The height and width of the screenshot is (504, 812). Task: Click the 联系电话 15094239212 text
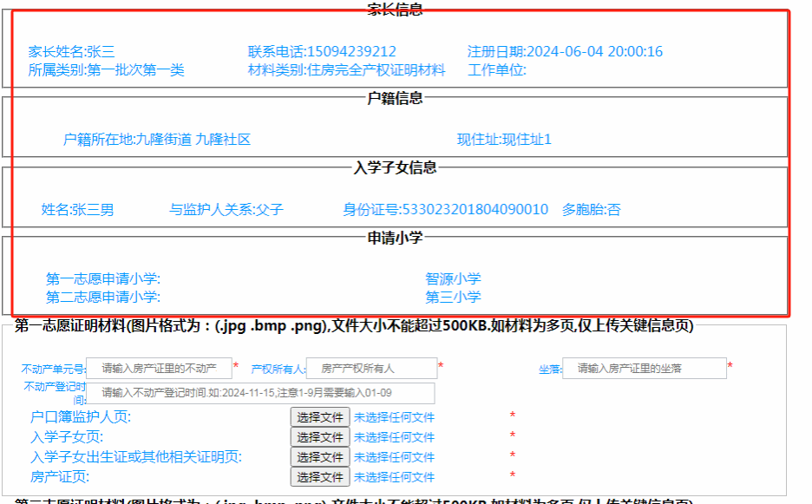coord(322,52)
